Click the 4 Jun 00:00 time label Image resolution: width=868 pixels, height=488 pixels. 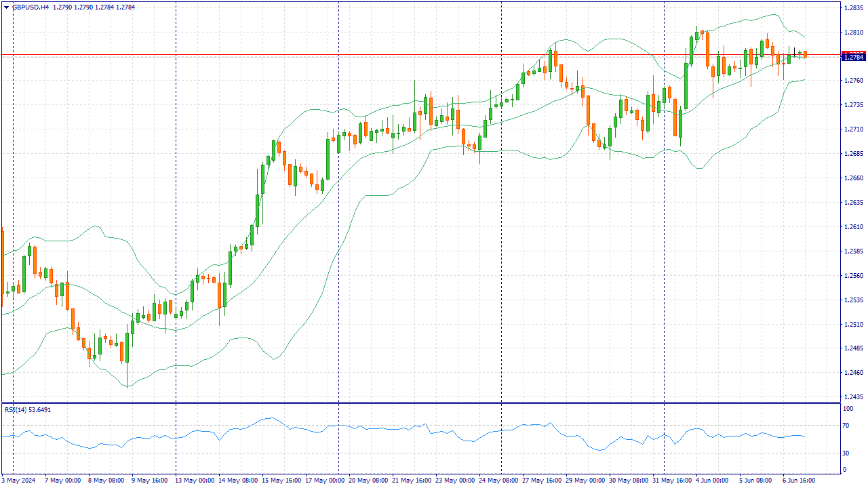click(x=711, y=481)
